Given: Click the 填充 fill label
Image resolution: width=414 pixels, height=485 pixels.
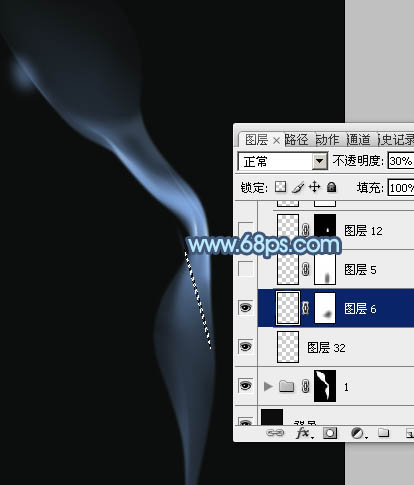Looking at the screenshot, I should point(370,188).
